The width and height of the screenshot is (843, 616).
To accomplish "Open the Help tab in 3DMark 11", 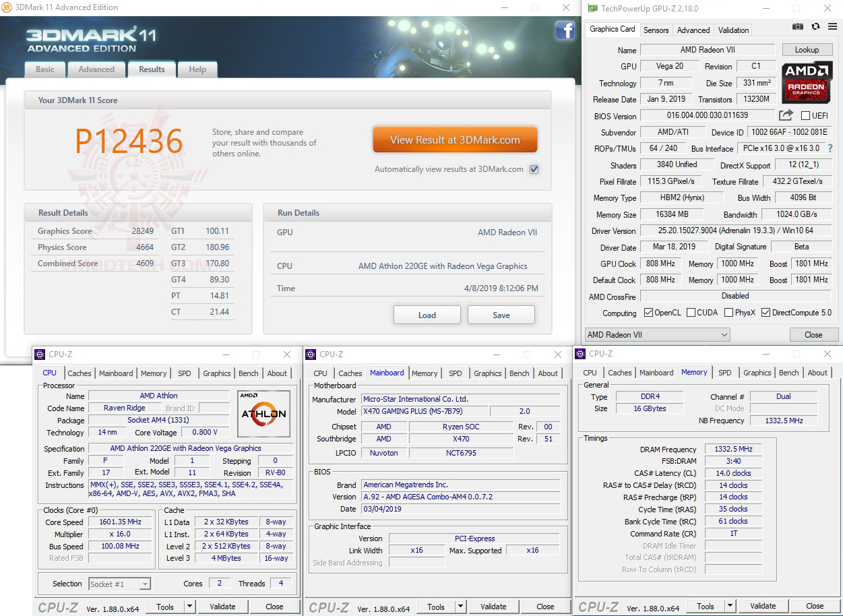I will pyautogui.click(x=197, y=69).
